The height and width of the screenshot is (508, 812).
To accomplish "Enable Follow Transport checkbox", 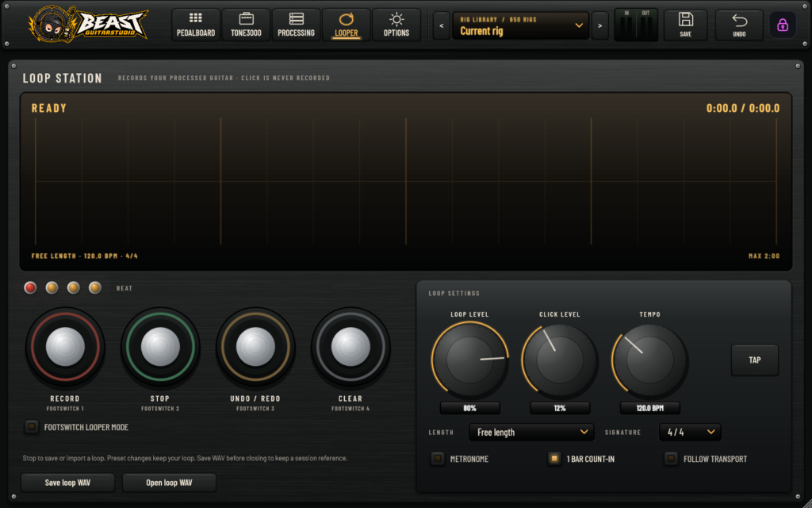I will click(x=671, y=459).
